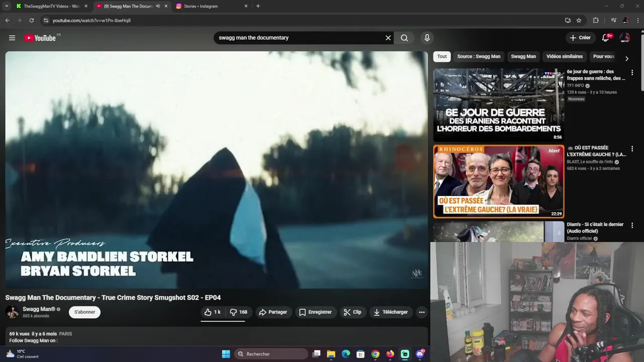Screen dimensions: 644x362
Task: Select the Vidéos similaires chip
Action: click(565, 56)
